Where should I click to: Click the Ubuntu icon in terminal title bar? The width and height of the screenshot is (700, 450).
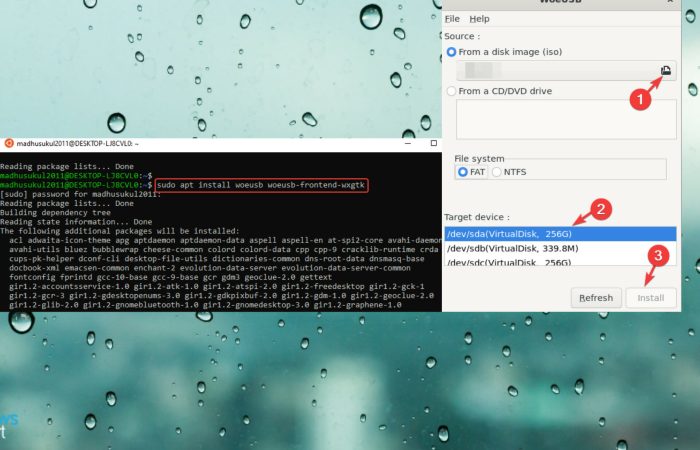8,143
